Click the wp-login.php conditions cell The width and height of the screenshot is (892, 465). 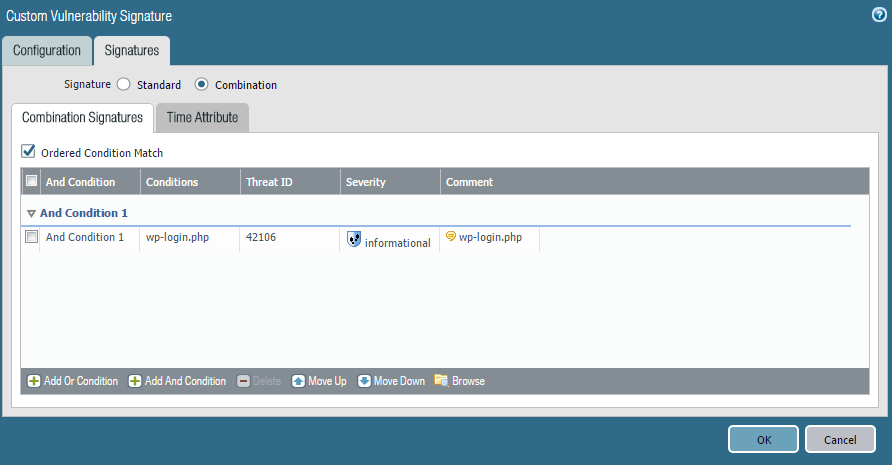coord(189,239)
